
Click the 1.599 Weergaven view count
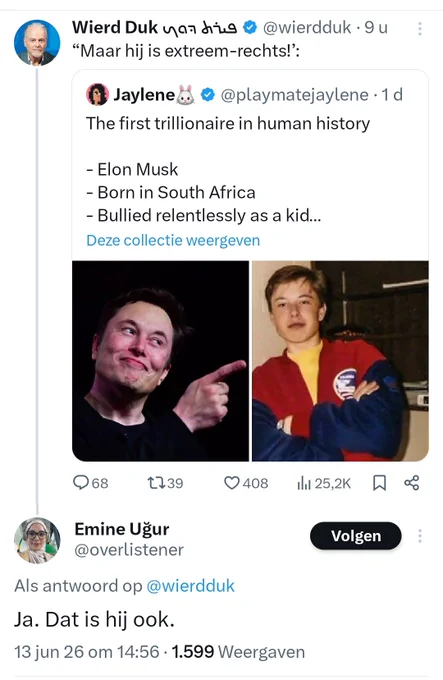pos(238,652)
